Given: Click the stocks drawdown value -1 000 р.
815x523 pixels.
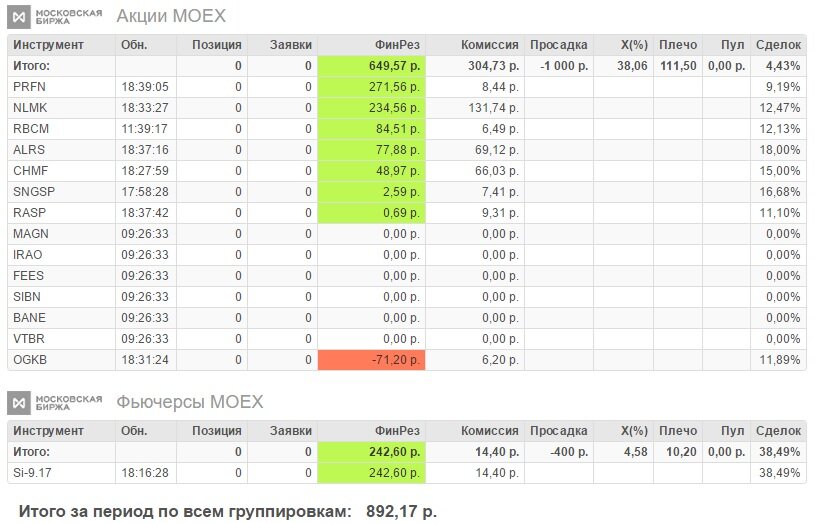Looking at the screenshot, I should [564, 66].
